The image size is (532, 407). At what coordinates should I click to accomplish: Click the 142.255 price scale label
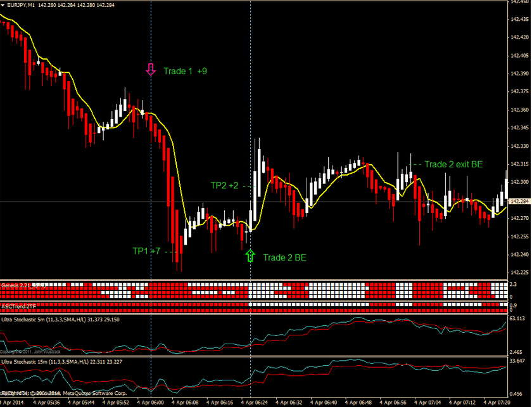click(519, 236)
